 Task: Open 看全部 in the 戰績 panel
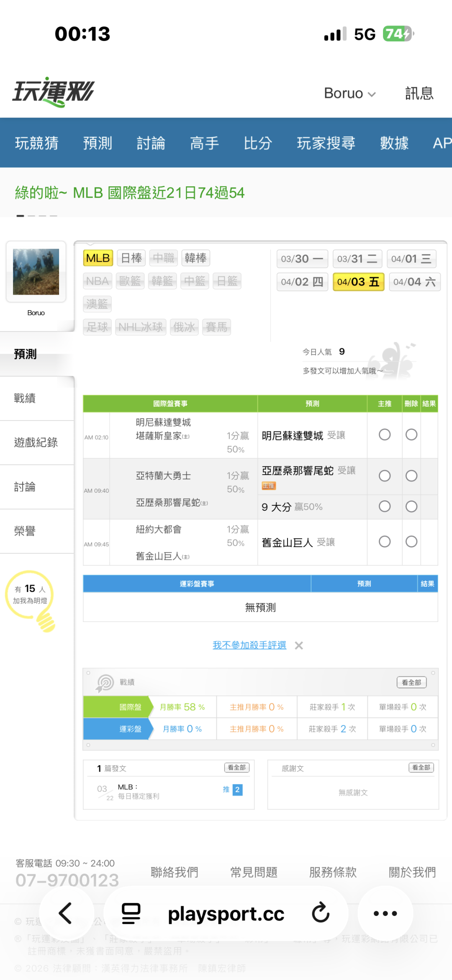coord(411,682)
